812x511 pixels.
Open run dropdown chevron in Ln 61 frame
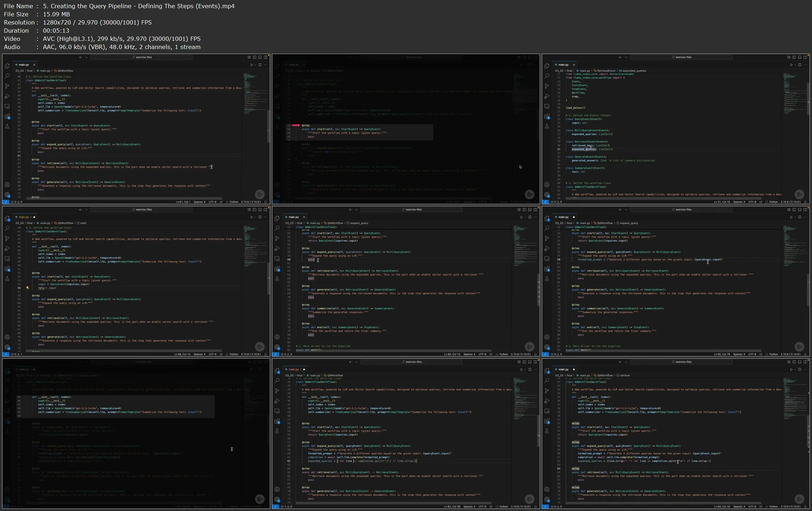pos(255,65)
